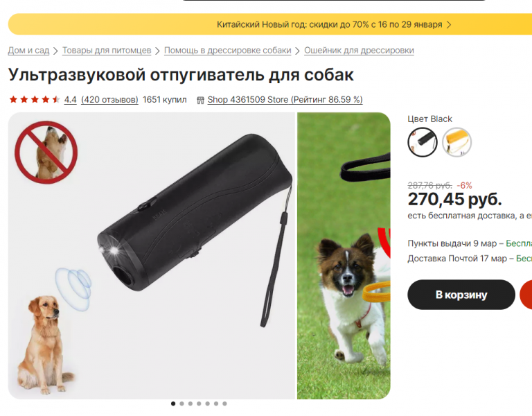The height and width of the screenshot is (416, 532).
Task: Click the no-barking sign on the product image
Action: tap(46, 153)
